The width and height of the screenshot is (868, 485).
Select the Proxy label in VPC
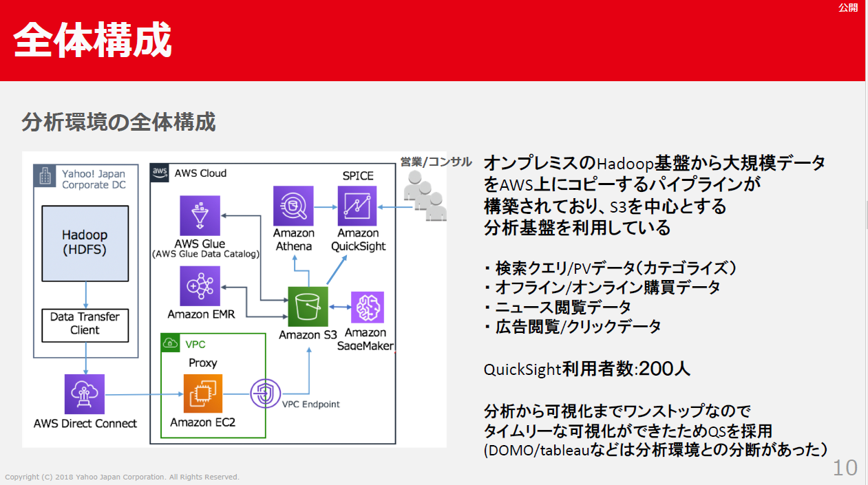pos(203,363)
